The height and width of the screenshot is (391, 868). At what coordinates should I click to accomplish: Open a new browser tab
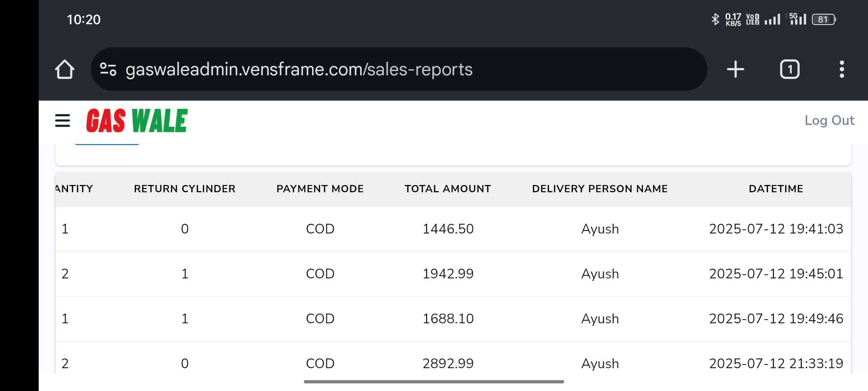coord(735,69)
